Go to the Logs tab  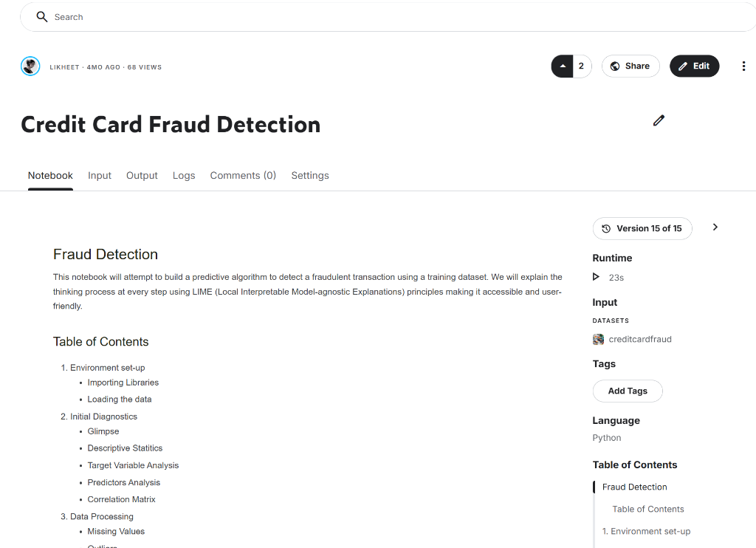point(184,176)
